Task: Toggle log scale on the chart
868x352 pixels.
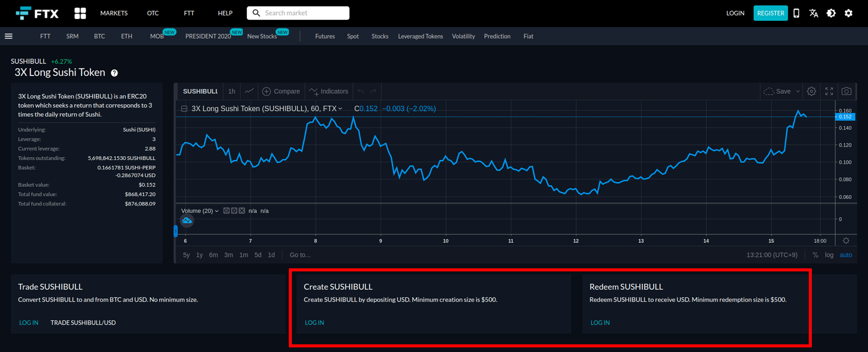Action: coord(829,255)
